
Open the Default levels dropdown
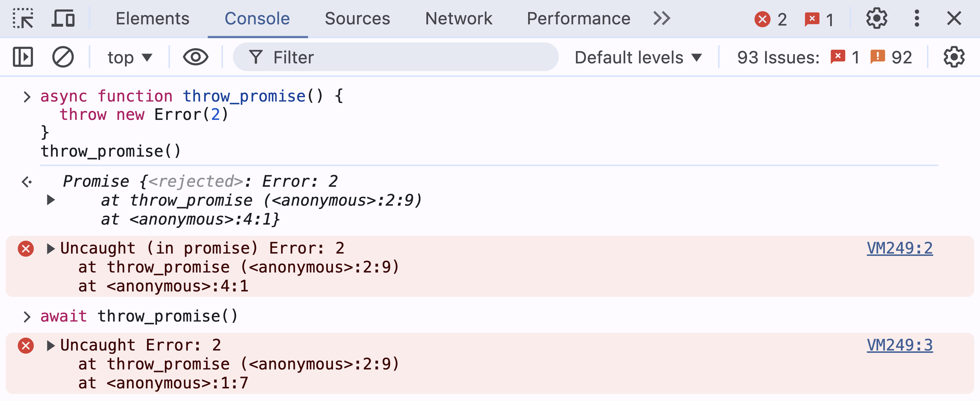tap(638, 57)
